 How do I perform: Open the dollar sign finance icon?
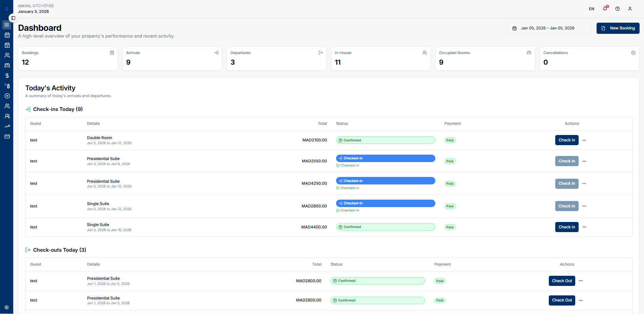coord(7,76)
